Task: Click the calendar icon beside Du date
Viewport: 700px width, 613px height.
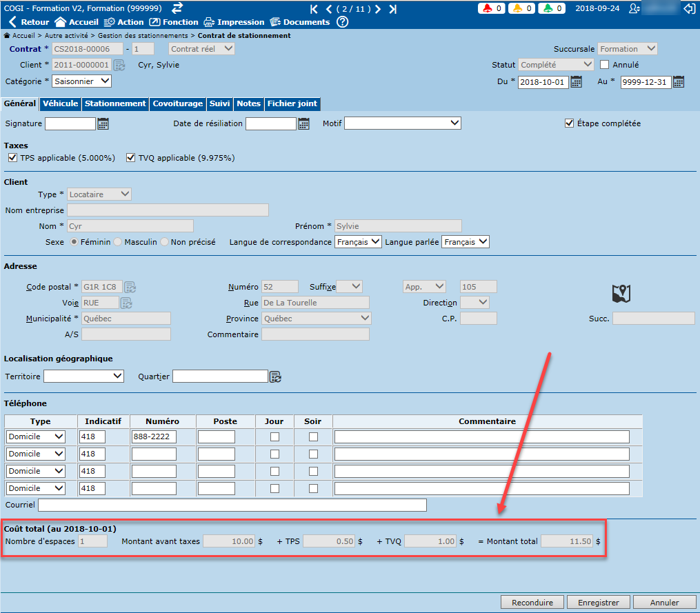Action: 577,82
